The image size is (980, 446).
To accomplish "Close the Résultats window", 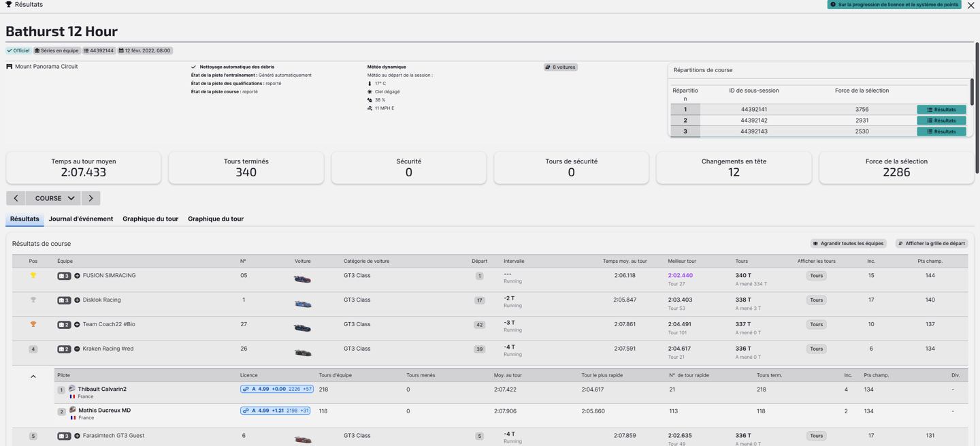I will pyautogui.click(x=971, y=5).
